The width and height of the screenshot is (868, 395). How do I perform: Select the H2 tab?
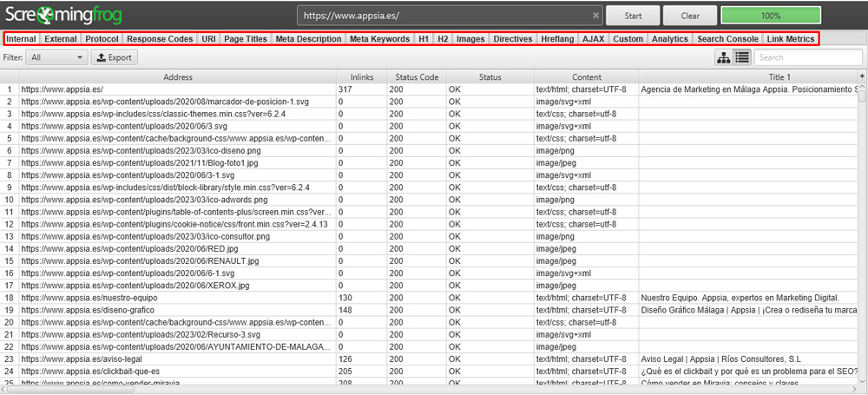coord(443,39)
